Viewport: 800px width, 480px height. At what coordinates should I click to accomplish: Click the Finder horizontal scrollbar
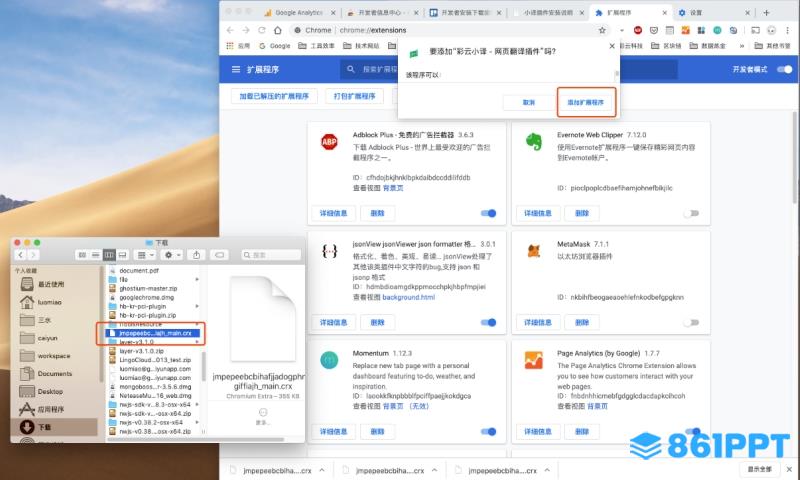(195, 439)
